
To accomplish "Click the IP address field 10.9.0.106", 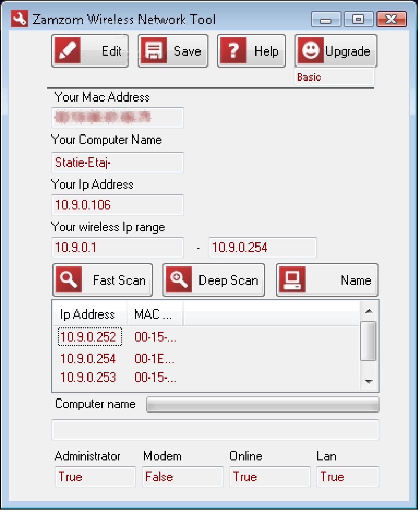I will 118,205.
